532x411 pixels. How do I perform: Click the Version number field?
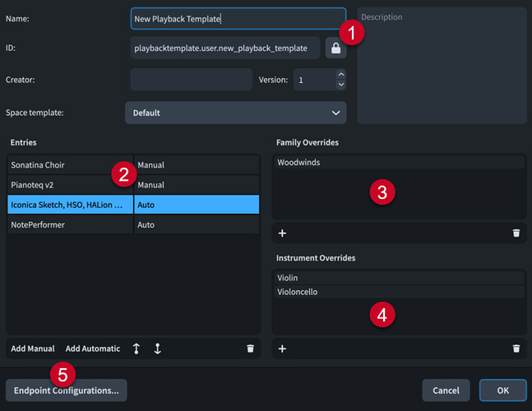point(315,80)
